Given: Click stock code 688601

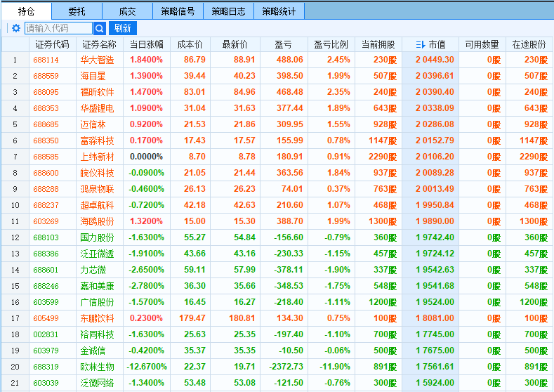Looking at the screenshot, I should [x=46, y=270].
